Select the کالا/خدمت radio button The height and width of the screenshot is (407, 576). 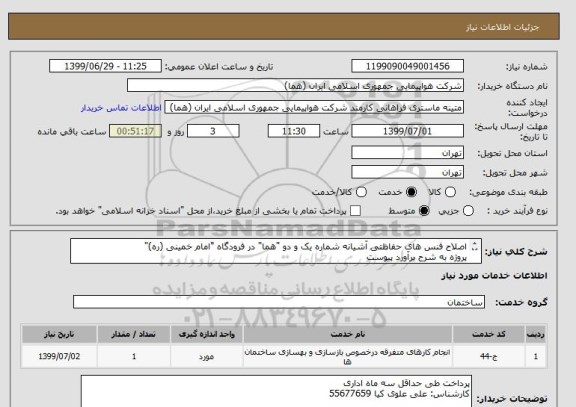[x=361, y=192]
